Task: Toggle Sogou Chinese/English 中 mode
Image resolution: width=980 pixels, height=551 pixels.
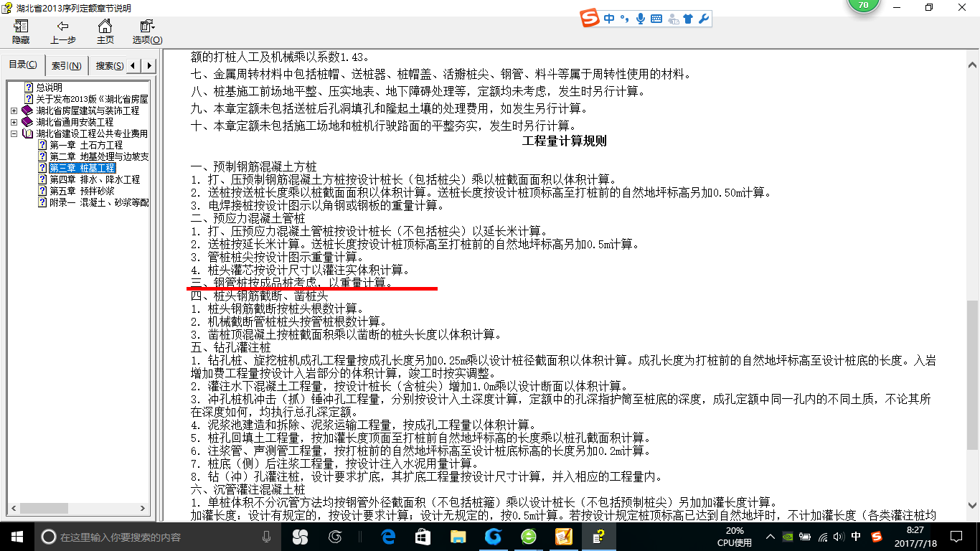Action: point(609,19)
